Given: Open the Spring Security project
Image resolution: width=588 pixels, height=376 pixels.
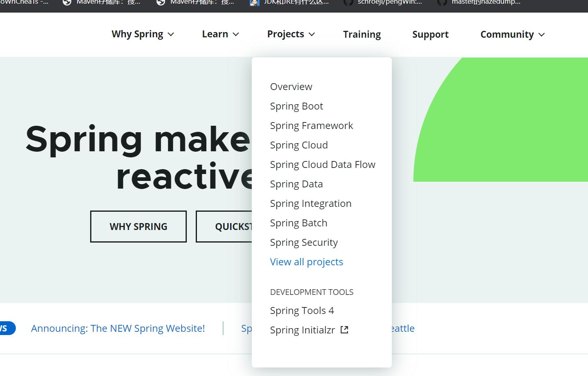Looking at the screenshot, I should pos(304,243).
